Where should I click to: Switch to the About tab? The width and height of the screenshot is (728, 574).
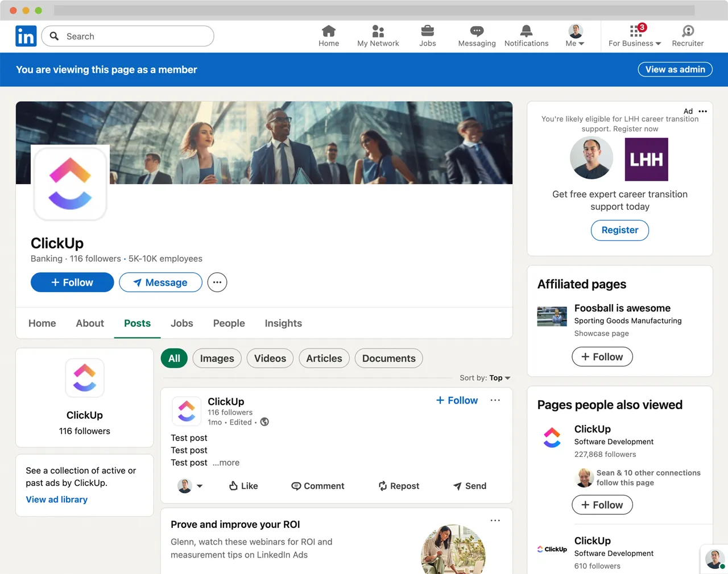(89, 323)
